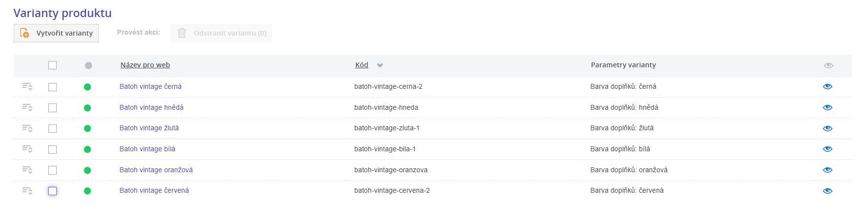Open the Batoh vintage oranžová variant link
868x223 pixels.
click(156, 170)
